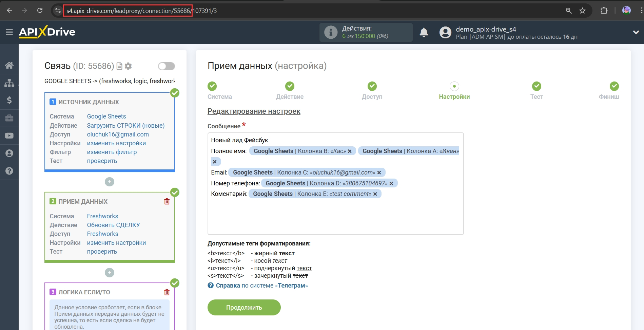Viewport: 644px width, 330px height.
Task: Remove the Колонка B «Кас» tag
Action: click(350, 151)
